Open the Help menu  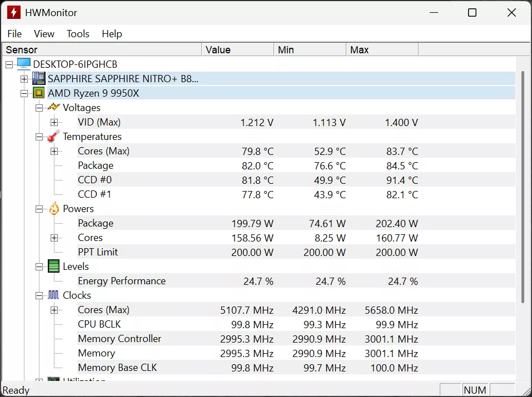(112, 33)
